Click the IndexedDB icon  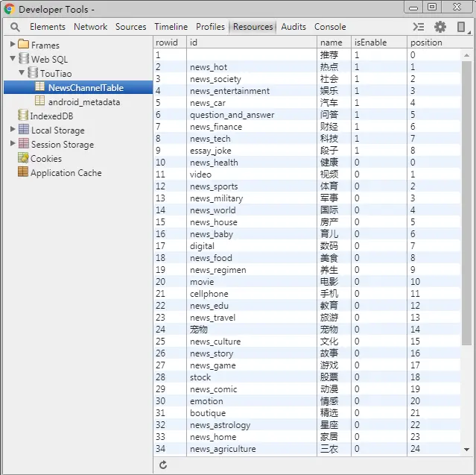(23, 115)
